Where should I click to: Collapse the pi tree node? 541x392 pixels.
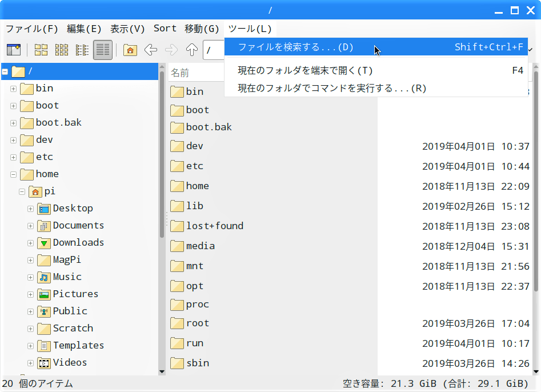tap(22, 191)
